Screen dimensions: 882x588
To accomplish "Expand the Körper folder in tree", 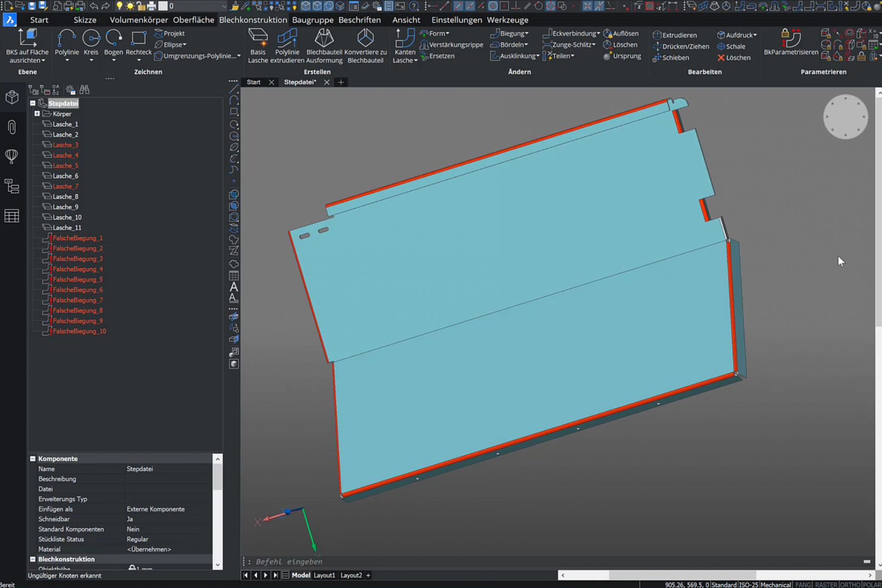I will [x=37, y=113].
